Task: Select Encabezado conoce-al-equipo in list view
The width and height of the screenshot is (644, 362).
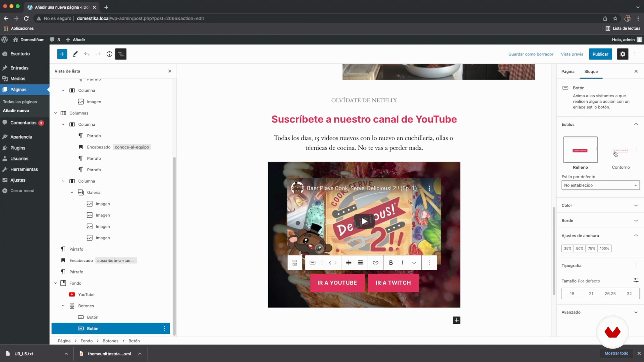Action: 111,147
